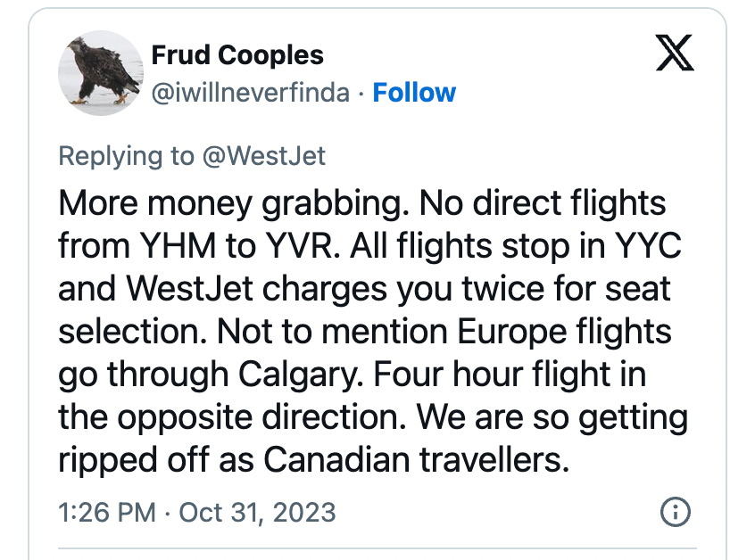Click the 'YHM to YVR' text
The height and width of the screenshot is (560, 755).
click(236, 245)
